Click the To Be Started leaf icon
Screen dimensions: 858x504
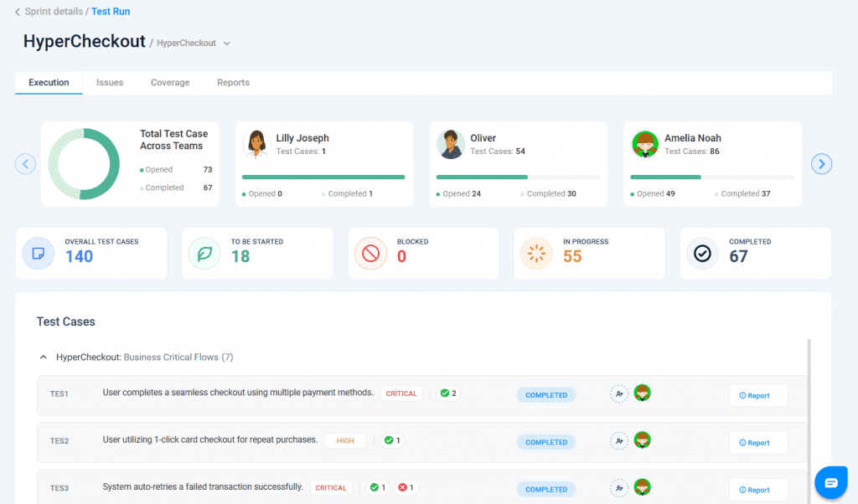[x=204, y=253]
